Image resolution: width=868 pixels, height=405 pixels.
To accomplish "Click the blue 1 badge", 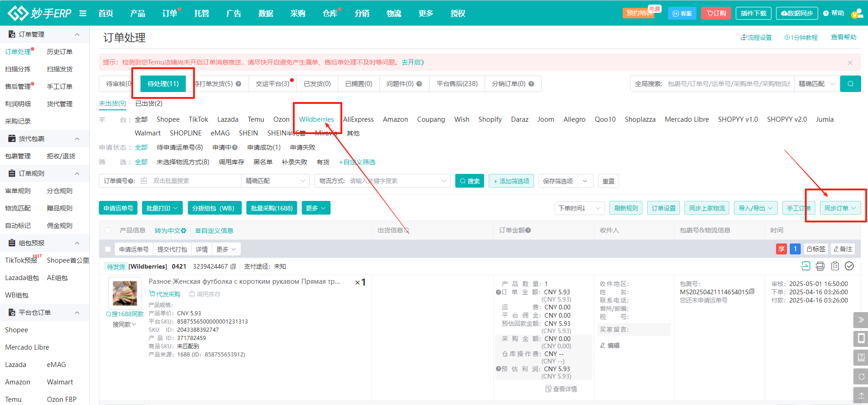I will click(x=795, y=249).
